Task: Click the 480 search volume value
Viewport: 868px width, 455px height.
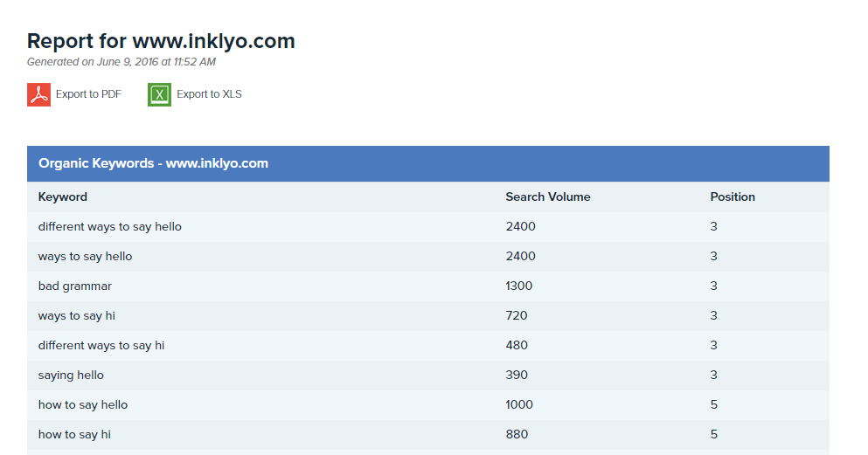Action: tap(517, 346)
